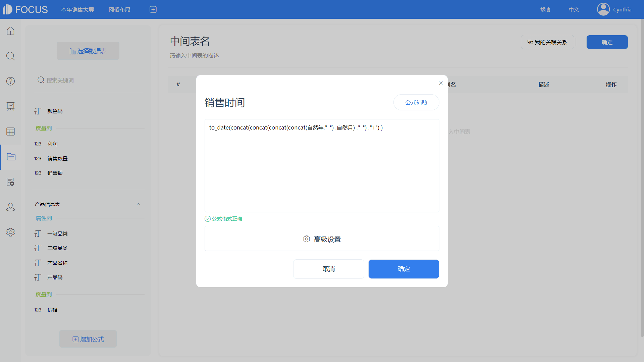Click the 选择数据表 button
Viewport: 644px width, 362px height.
pyautogui.click(x=88, y=51)
